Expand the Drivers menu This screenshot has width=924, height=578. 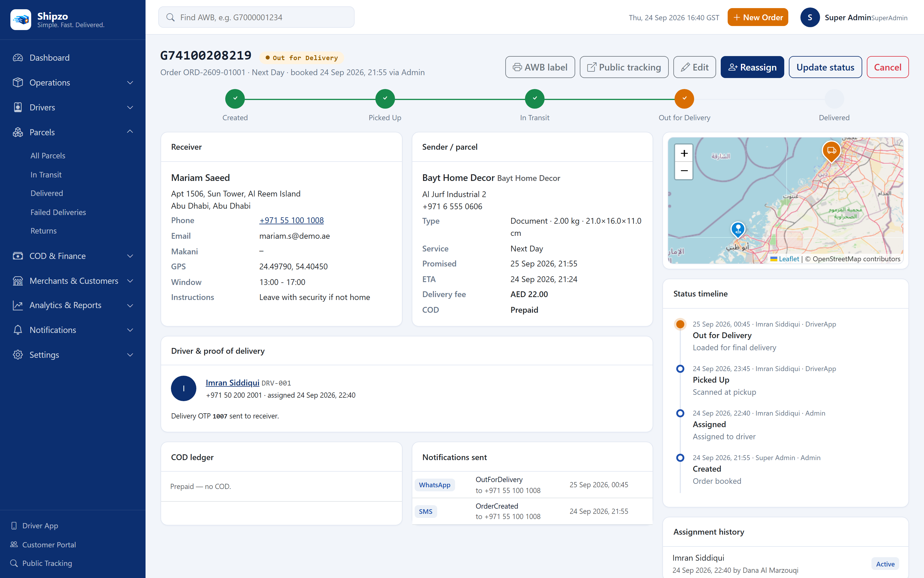click(72, 108)
